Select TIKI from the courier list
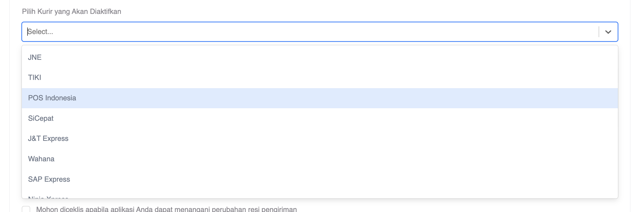 tap(34, 77)
